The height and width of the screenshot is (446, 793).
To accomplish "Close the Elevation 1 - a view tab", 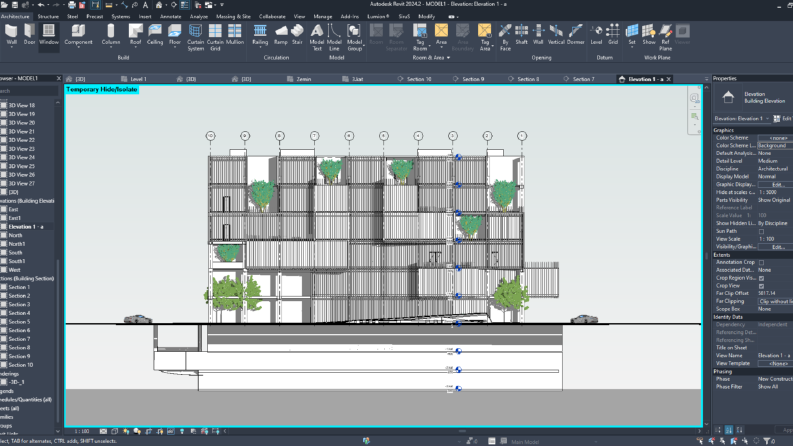I will (x=669, y=79).
